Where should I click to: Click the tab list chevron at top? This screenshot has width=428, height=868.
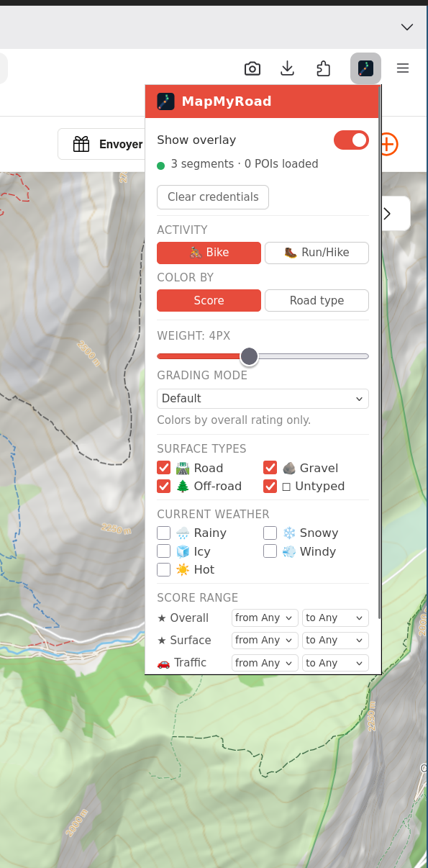[x=407, y=27]
